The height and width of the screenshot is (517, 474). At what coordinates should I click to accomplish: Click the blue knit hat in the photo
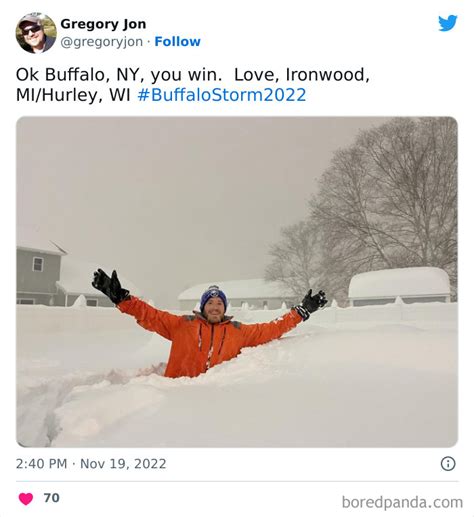214,297
